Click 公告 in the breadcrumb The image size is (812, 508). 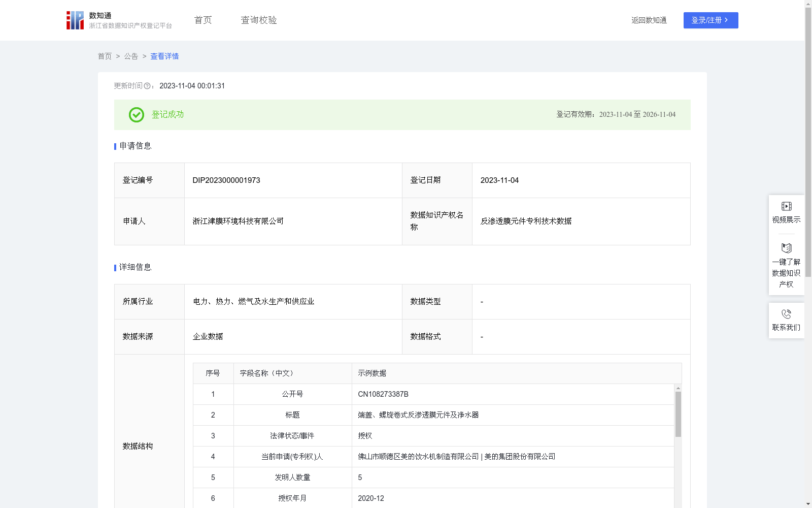pos(131,56)
